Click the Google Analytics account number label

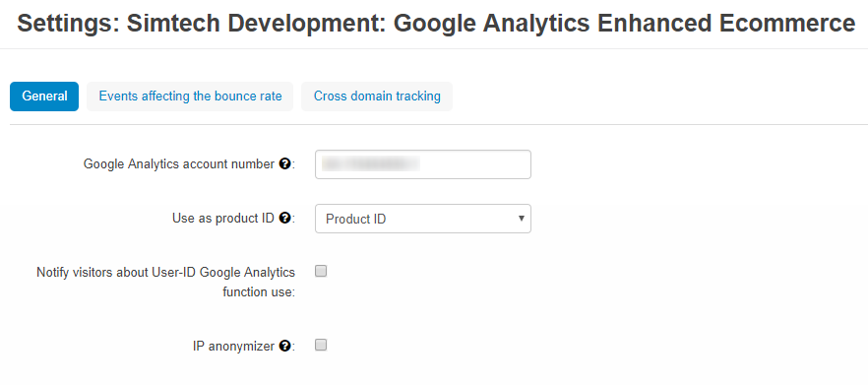click(179, 164)
